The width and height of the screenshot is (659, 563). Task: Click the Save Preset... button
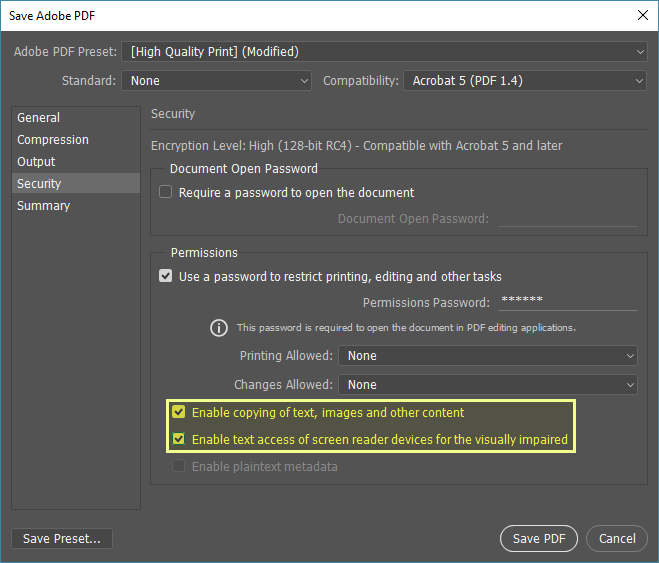pyautogui.click(x=62, y=539)
